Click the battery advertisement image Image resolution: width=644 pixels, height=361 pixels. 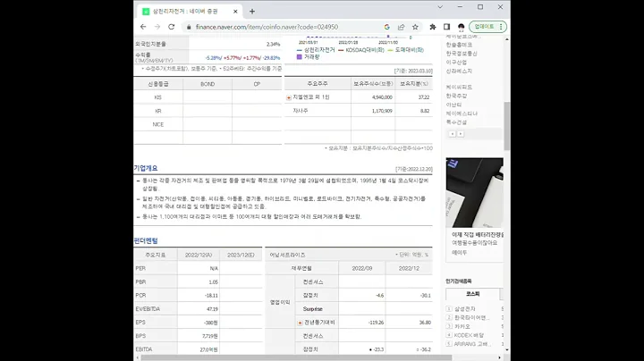(474, 192)
